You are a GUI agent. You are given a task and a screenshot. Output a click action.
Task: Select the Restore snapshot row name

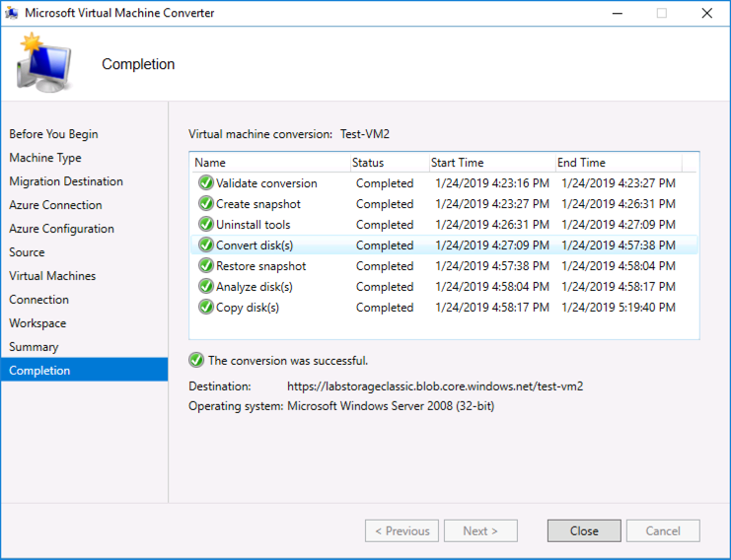click(x=261, y=266)
